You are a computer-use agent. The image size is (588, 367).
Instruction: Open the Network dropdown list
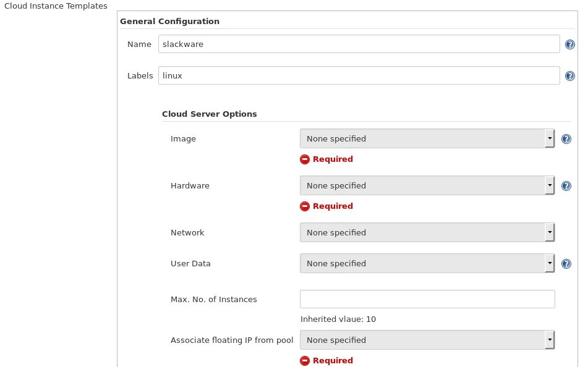coord(427,233)
